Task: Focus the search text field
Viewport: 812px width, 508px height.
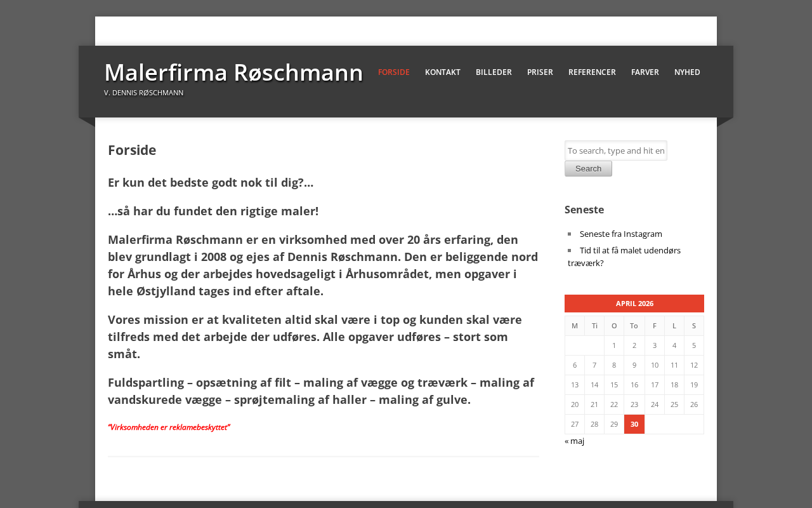Action: pyautogui.click(x=616, y=150)
